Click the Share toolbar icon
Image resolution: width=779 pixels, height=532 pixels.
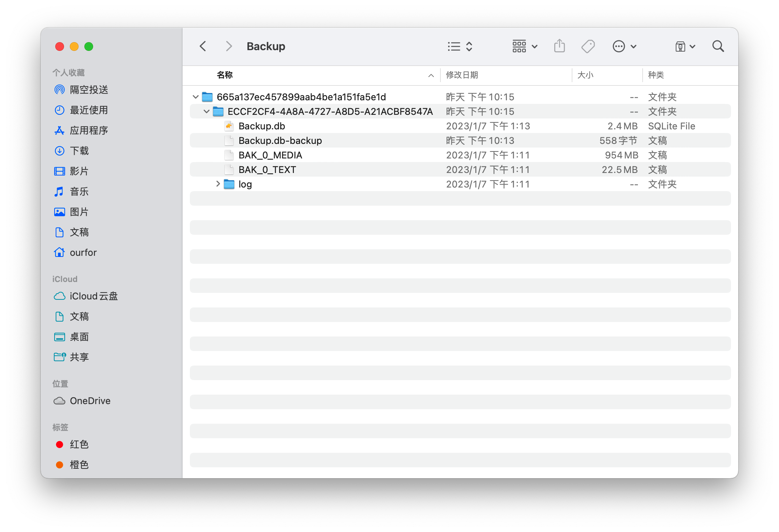click(x=559, y=46)
